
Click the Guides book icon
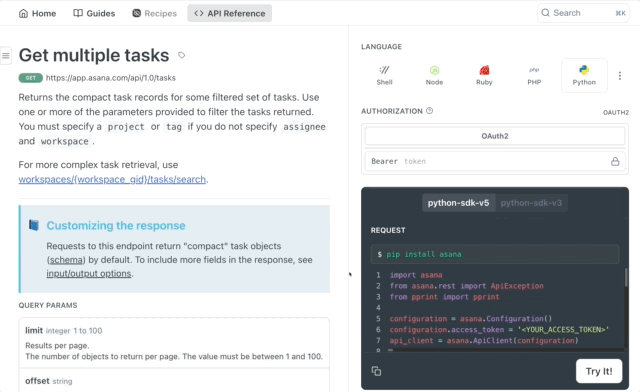(78, 13)
